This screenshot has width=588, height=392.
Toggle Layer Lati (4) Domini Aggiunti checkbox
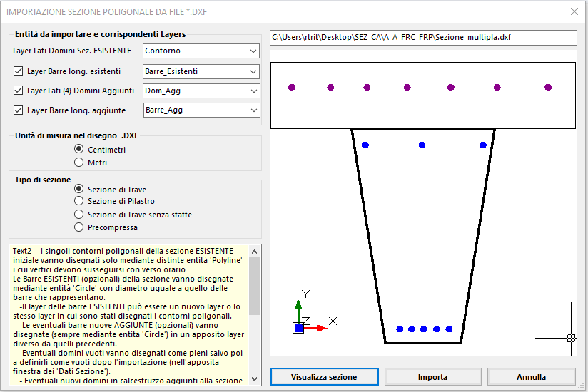[18, 91]
